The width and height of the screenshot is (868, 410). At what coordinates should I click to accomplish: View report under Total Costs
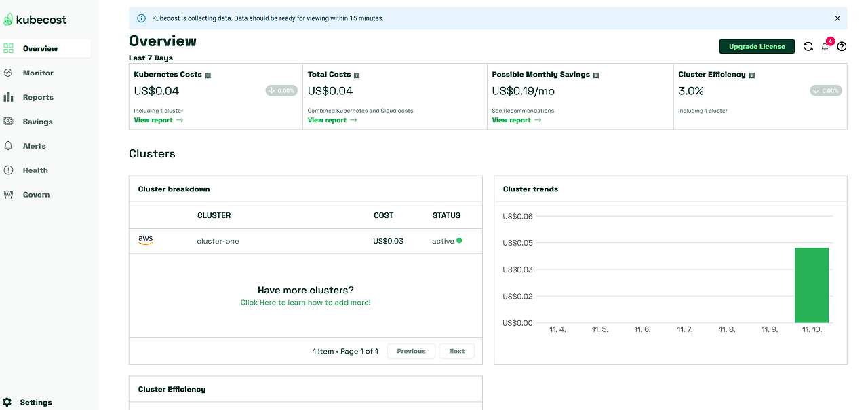click(332, 120)
